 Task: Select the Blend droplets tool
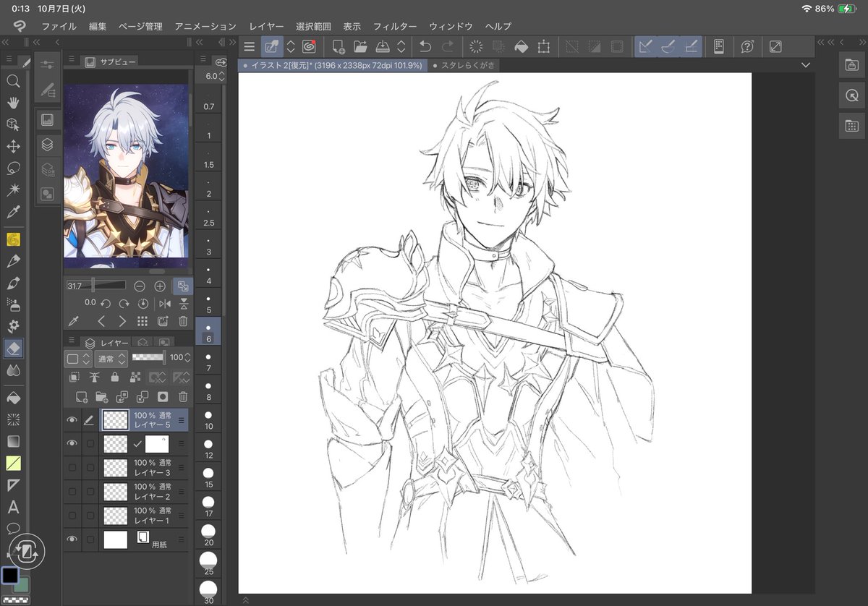[x=13, y=370]
